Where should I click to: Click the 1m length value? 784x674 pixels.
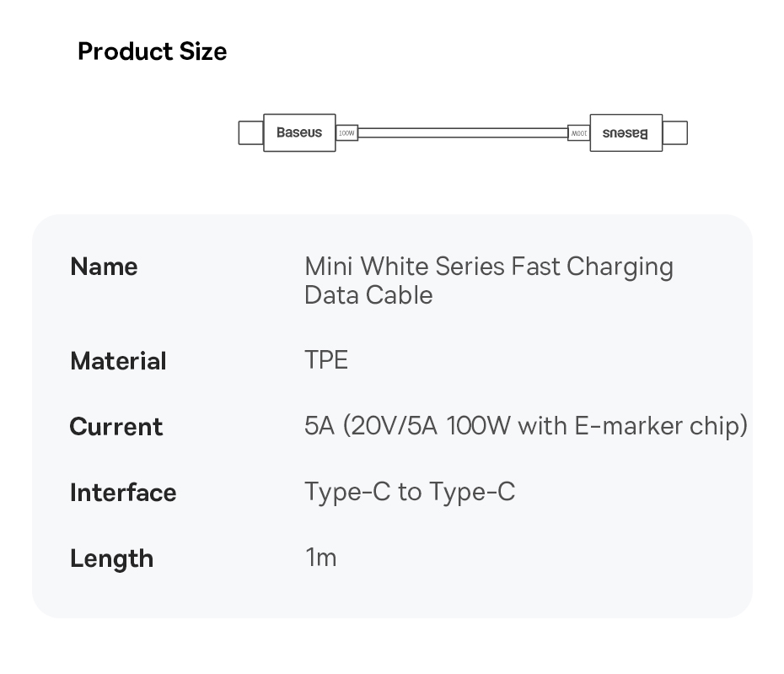320,558
